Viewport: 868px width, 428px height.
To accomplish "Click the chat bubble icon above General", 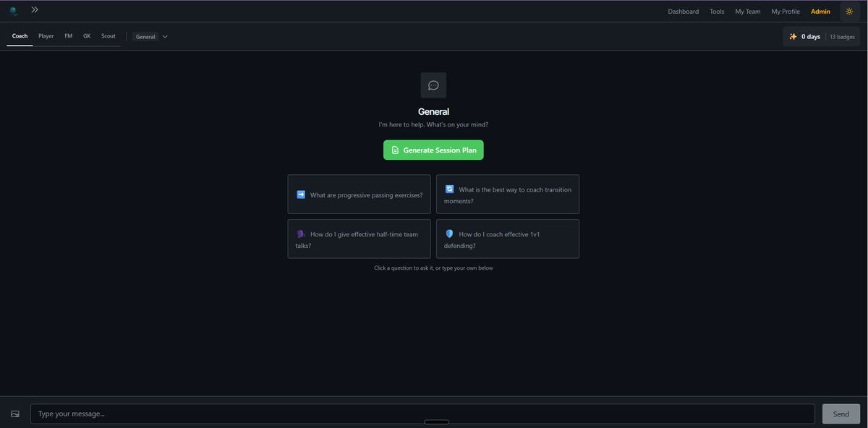I will [433, 85].
